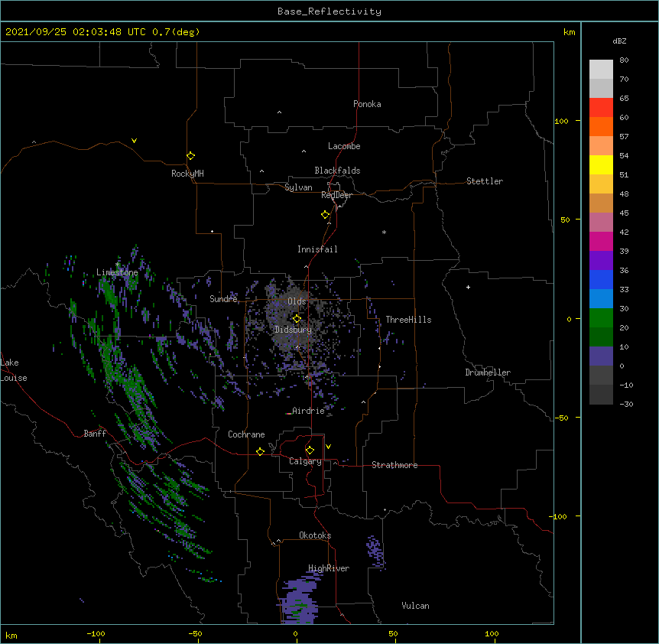
Task: Pick the slate purple 0–10 dBZ swatch
Action: pyautogui.click(x=601, y=356)
